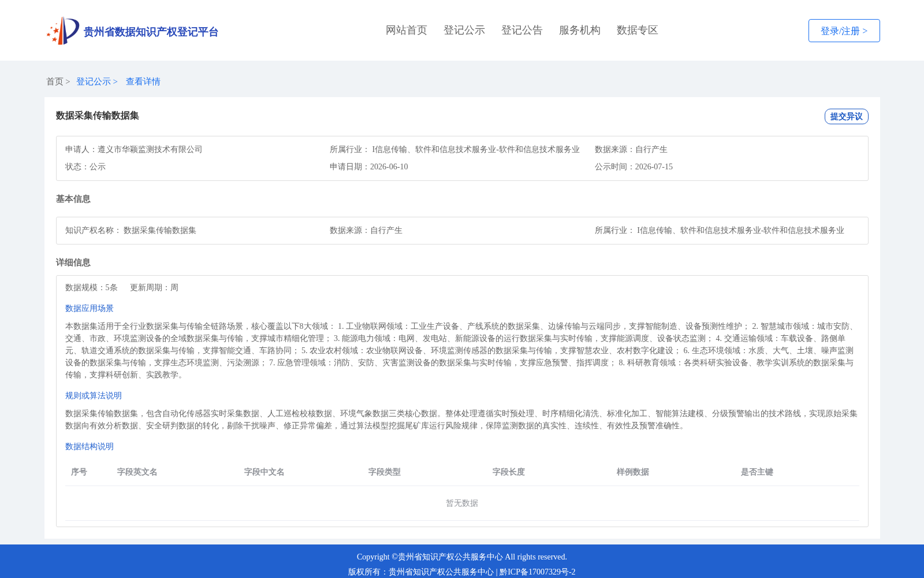The image size is (924, 578).
Task: Open the 登记公告 navigation item
Action: pyautogui.click(x=522, y=30)
